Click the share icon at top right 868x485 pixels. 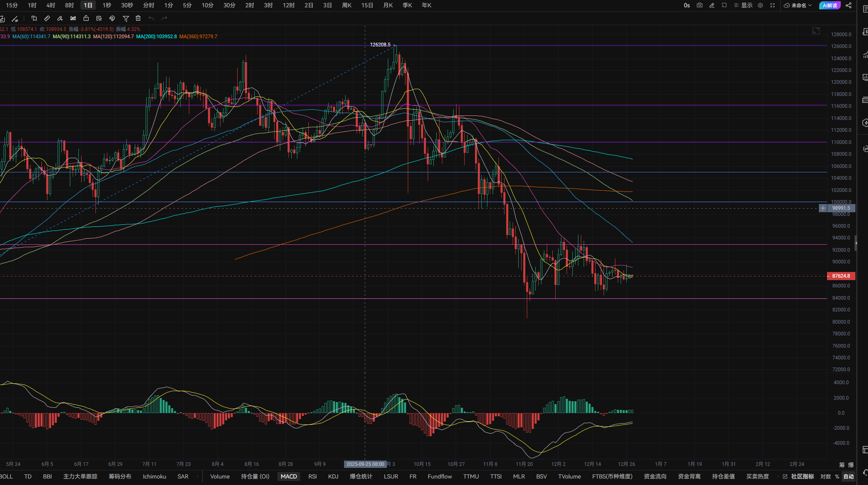coord(849,5)
